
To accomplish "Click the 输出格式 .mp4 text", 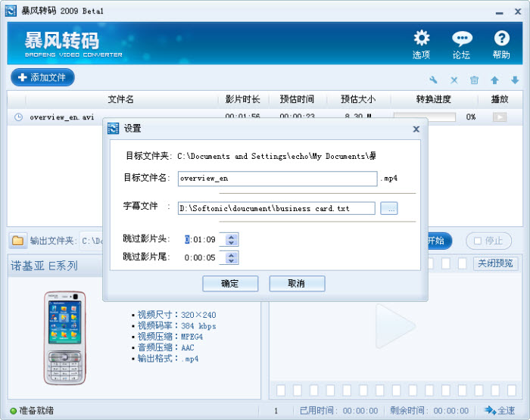I will [x=167, y=359].
